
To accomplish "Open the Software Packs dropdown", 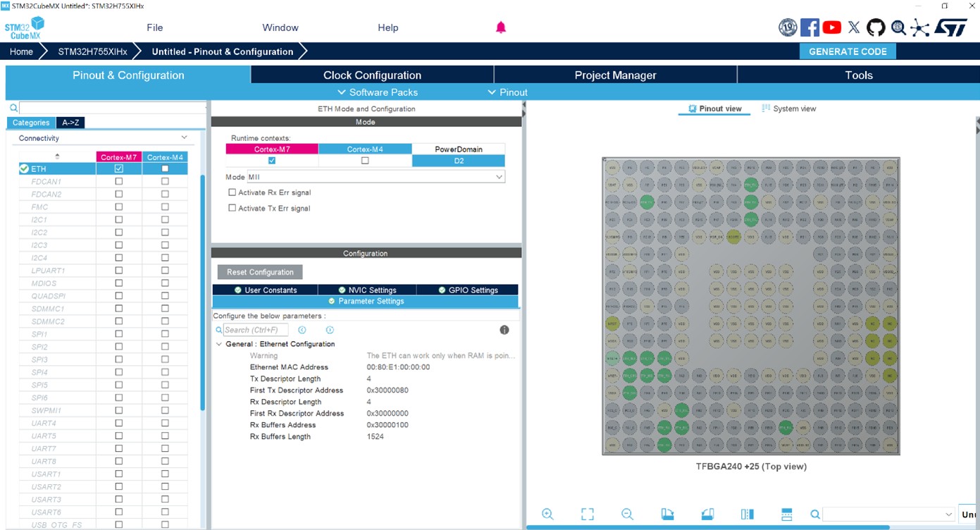I will (x=378, y=92).
